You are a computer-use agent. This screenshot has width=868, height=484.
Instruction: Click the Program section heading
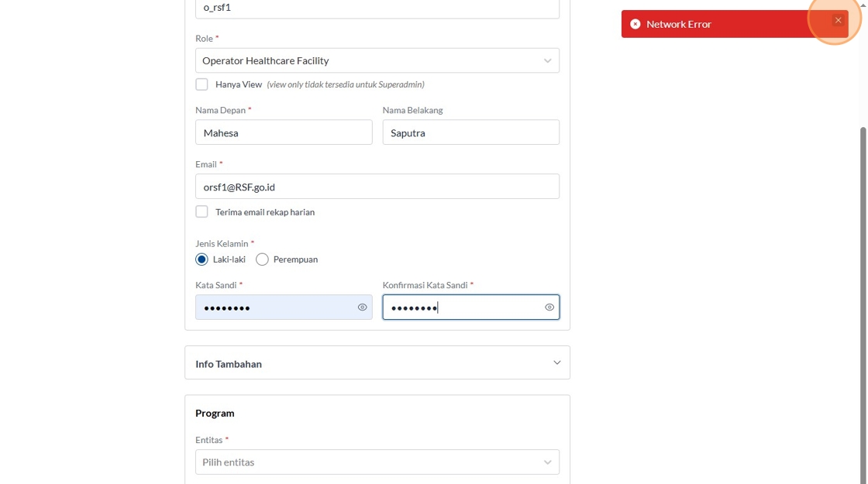click(x=215, y=414)
